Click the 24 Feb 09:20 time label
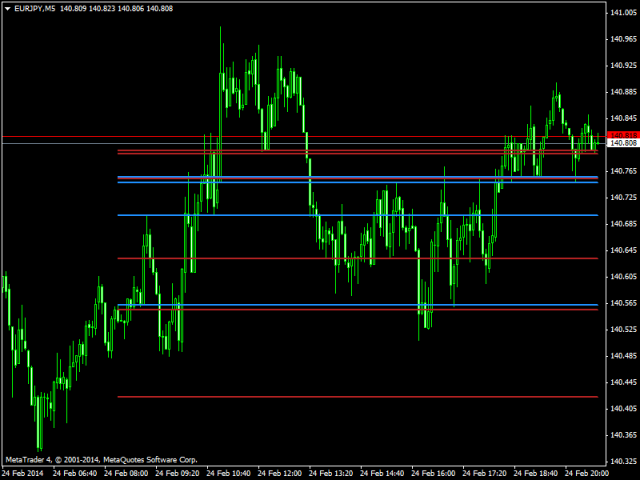 [x=178, y=473]
